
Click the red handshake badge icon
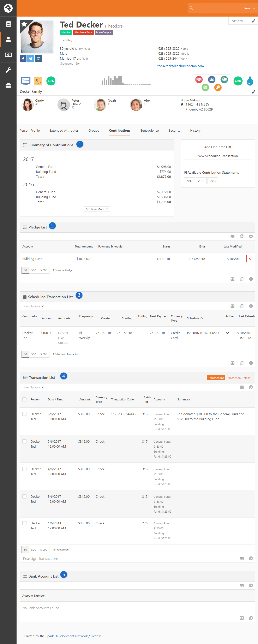click(x=199, y=79)
